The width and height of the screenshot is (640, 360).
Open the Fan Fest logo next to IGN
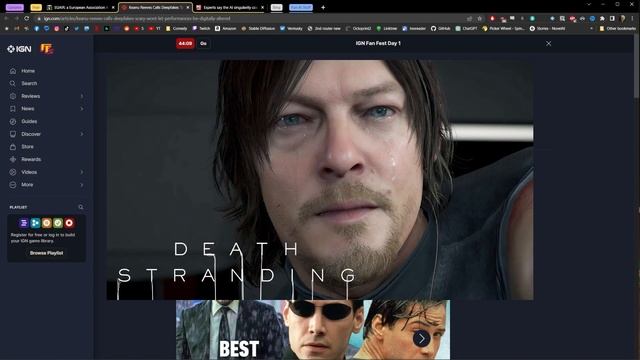point(47,49)
